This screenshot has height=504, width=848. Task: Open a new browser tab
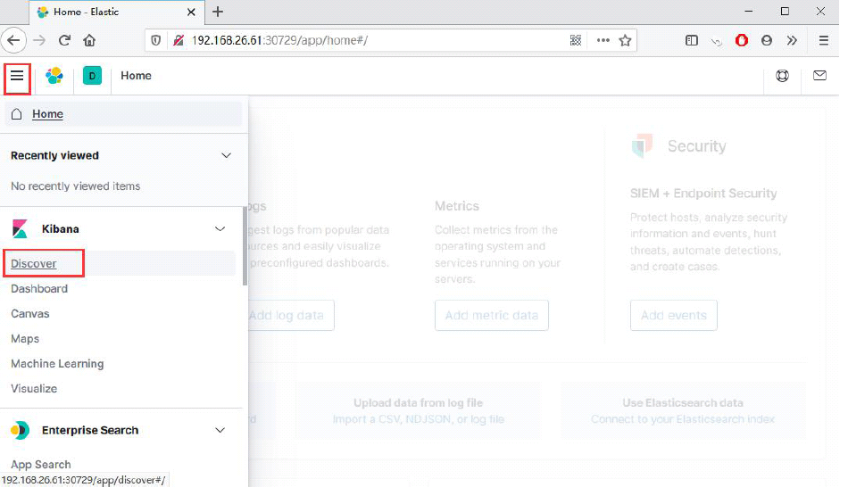[218, 12]
